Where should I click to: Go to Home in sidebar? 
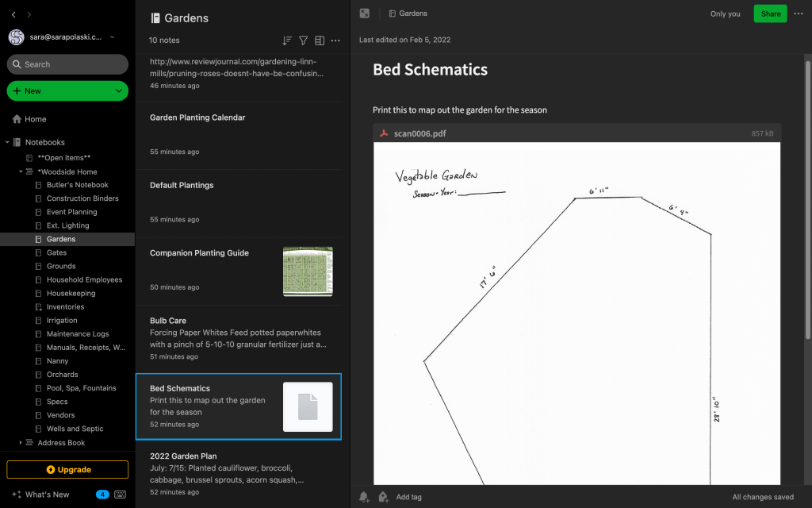tap(36, 119)
